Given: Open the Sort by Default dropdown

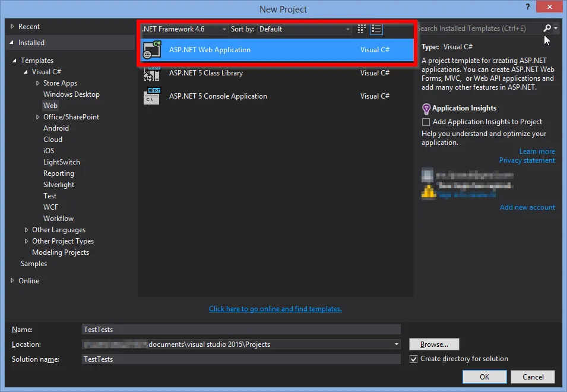Looking at the screenshot, I should (x=305, y=29).
